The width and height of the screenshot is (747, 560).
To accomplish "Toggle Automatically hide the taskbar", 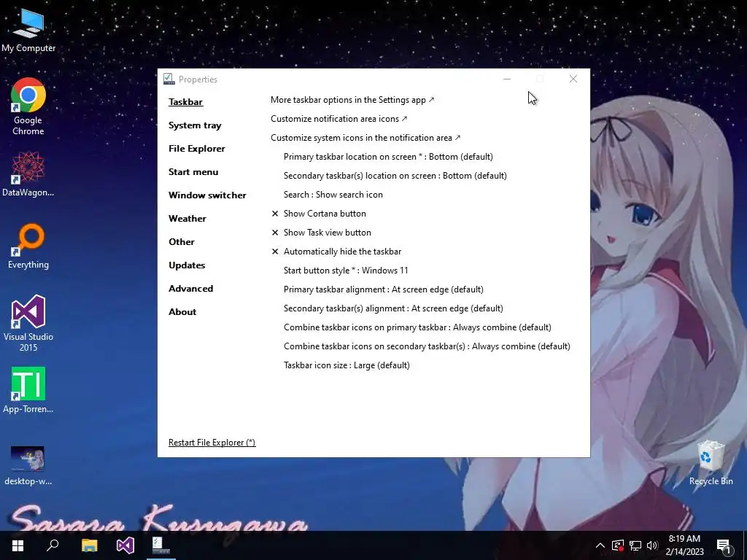I will click(336, 252).
